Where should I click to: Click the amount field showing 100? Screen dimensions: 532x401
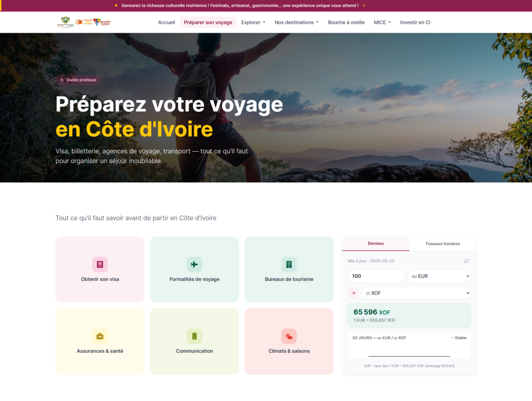coord(376,276)
